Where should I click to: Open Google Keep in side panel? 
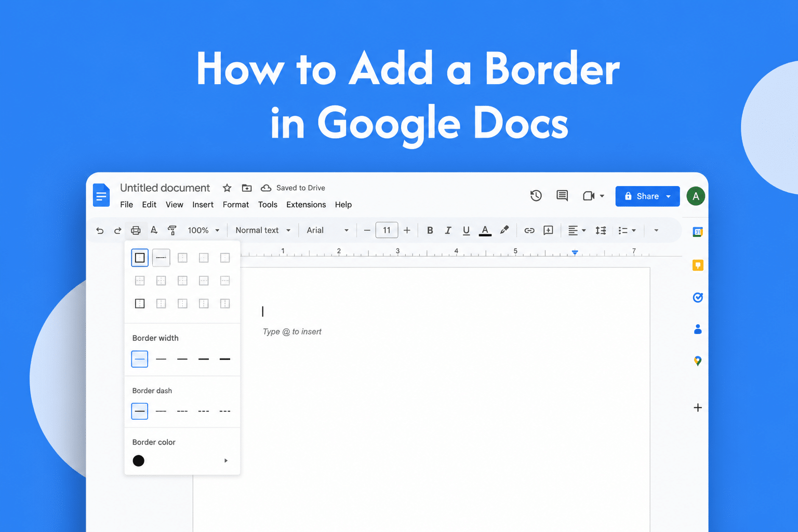698,265
